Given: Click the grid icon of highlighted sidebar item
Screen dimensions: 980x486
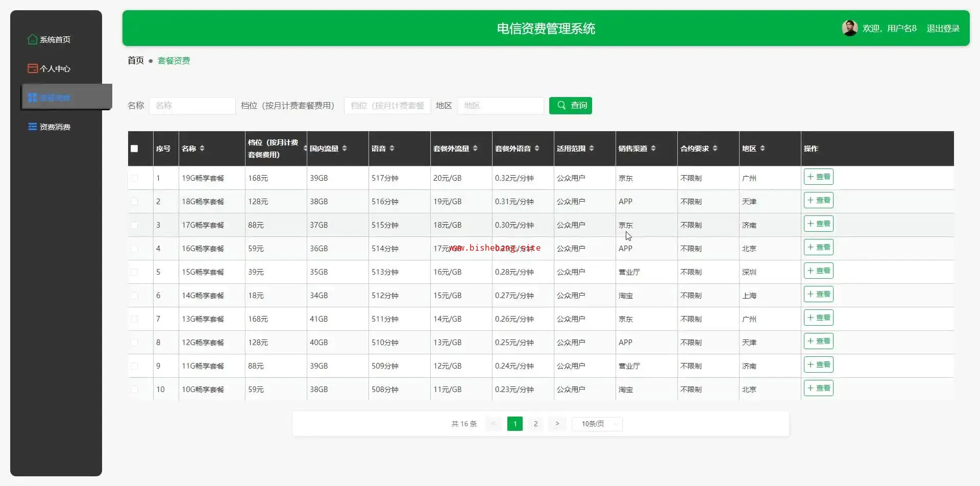Looking at the screenshot, I should pyautogui.click(x=33, y=98).
